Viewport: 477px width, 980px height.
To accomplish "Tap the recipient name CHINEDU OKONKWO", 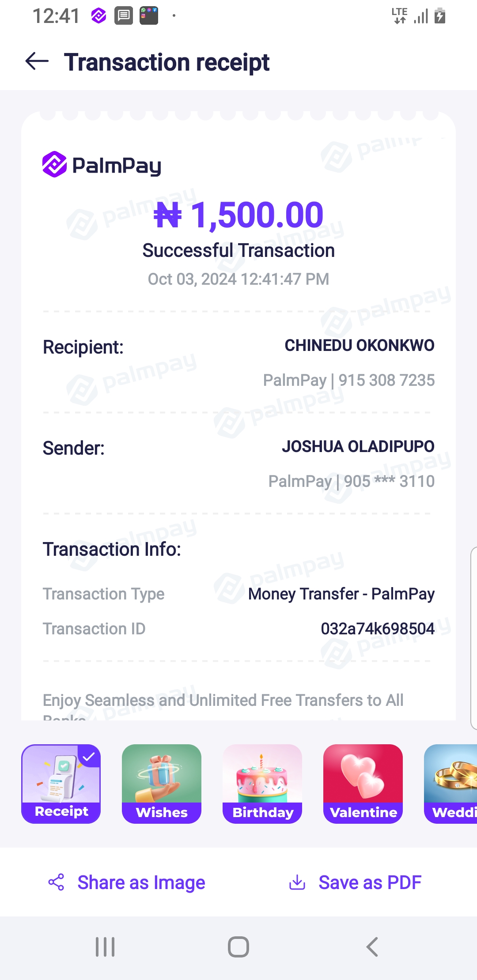I will (x=360, y=346).
